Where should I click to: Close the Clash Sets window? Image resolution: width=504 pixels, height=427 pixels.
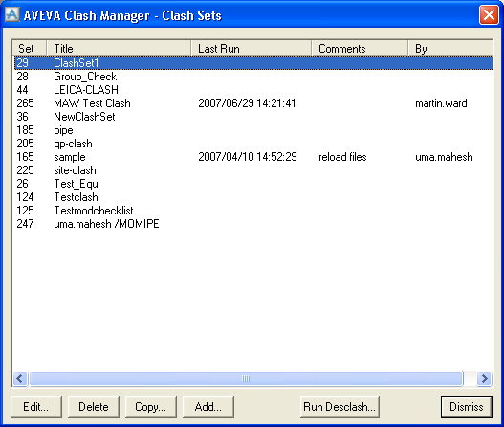pos(489,14)
